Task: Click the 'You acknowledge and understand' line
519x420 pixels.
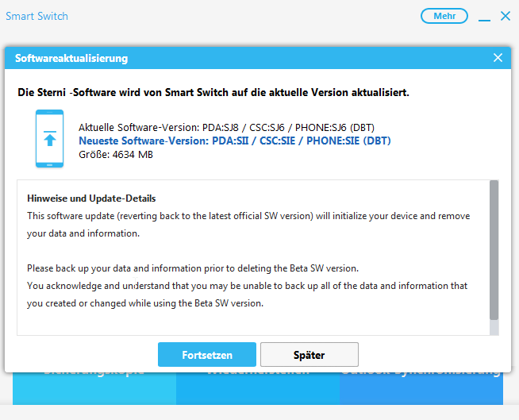Action: [248, 286]
